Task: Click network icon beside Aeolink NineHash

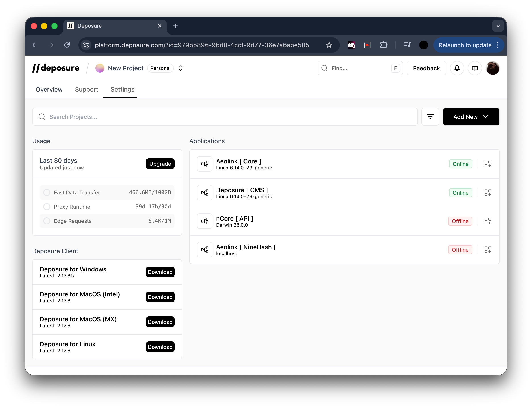Action: coord(204,250)
